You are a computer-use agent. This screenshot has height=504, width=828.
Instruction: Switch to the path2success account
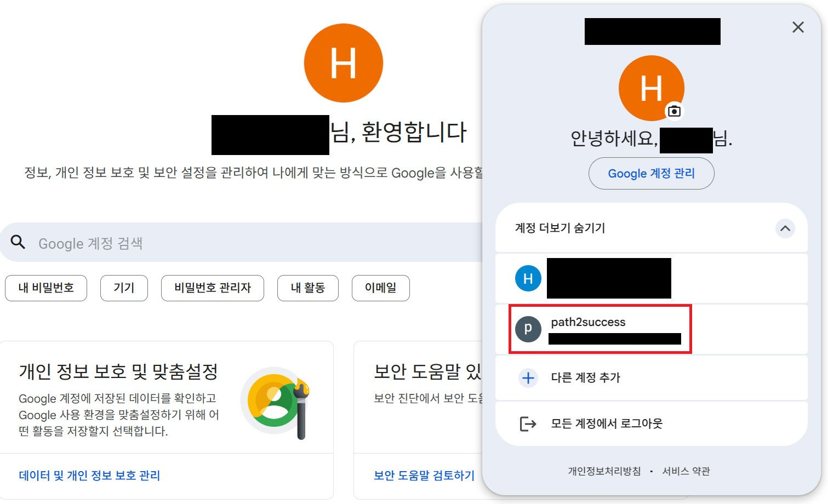pos(651,329)
